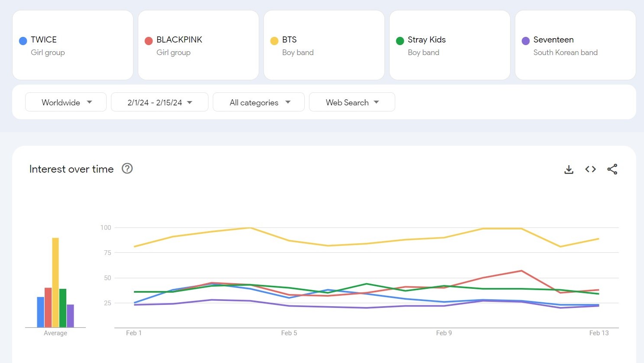Share the Interest over time chart
This screenshot has height=363, width=644.
click(612, 169)
